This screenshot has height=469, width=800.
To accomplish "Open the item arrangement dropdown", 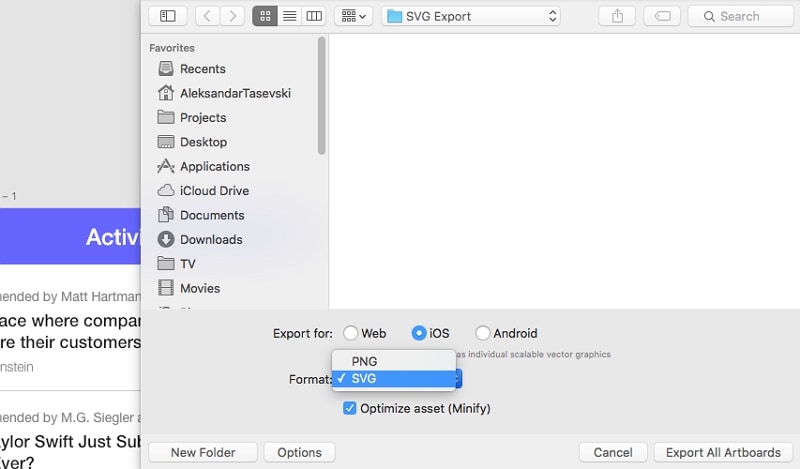I will pyautogui.click(x=353, y=16).
